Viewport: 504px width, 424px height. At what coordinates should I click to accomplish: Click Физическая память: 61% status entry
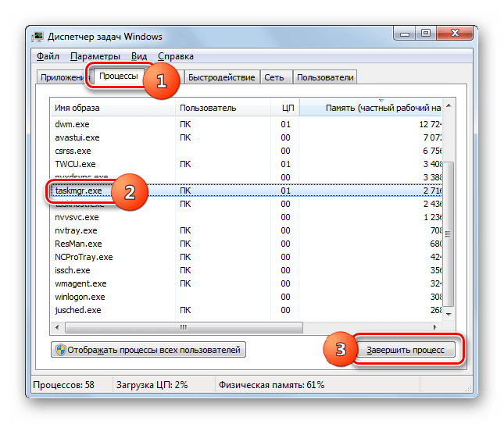272,385
